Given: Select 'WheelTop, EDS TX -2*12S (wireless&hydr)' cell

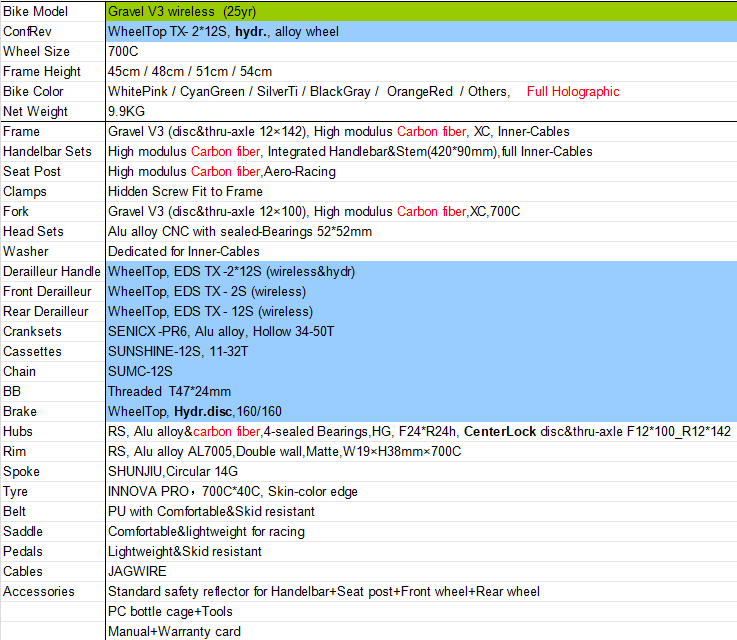Looking at the screenshot, I should [421, 272].
